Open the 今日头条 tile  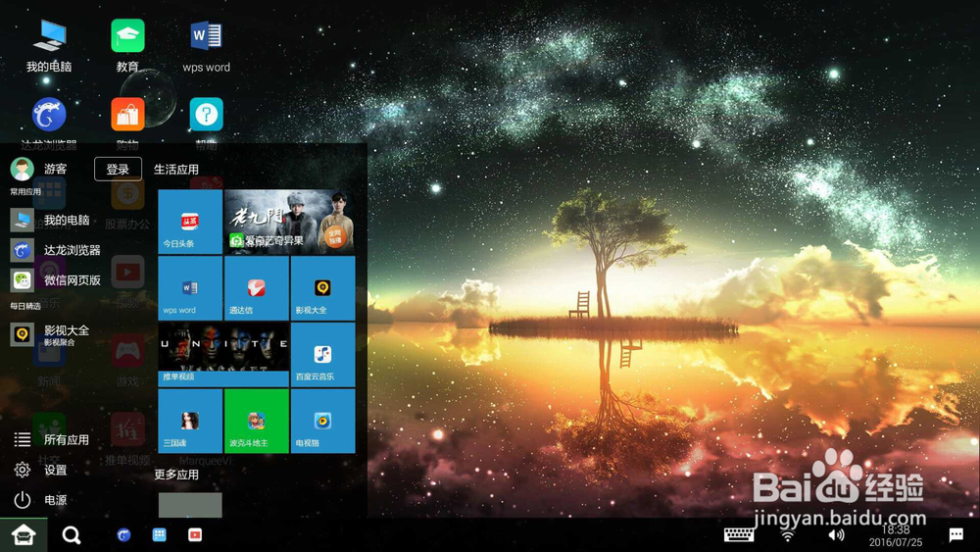pyautogui.click(x=190, y=222)
